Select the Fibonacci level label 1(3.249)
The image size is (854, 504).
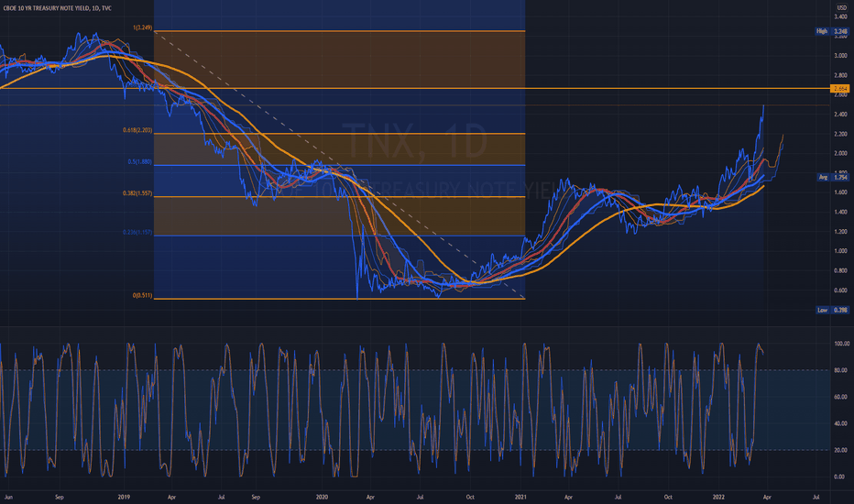[x=142, y=27]
